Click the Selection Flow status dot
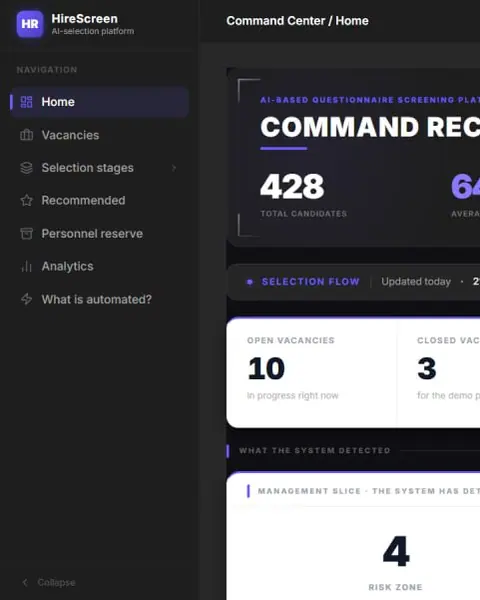 (250, 282)
